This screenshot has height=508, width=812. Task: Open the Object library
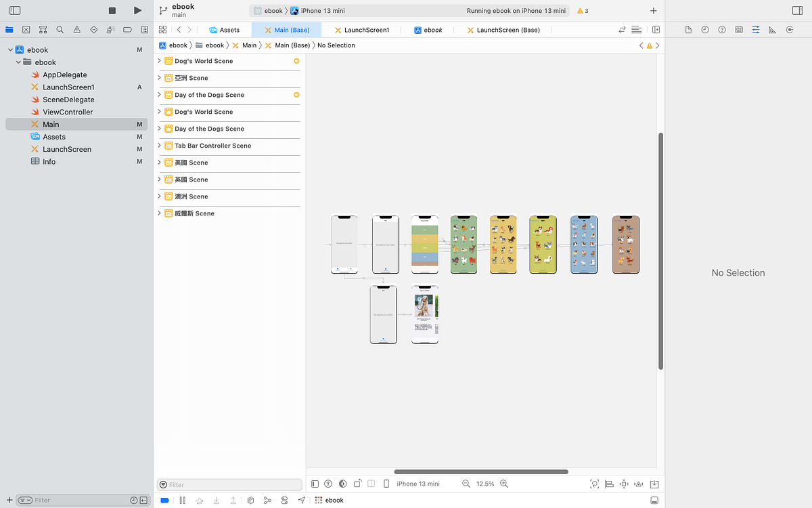[654, 11]
